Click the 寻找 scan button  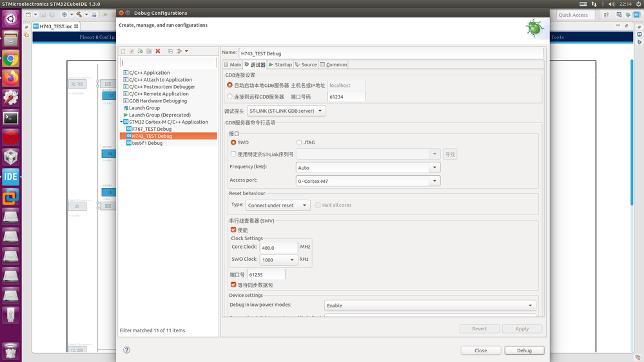pos(450,155)
